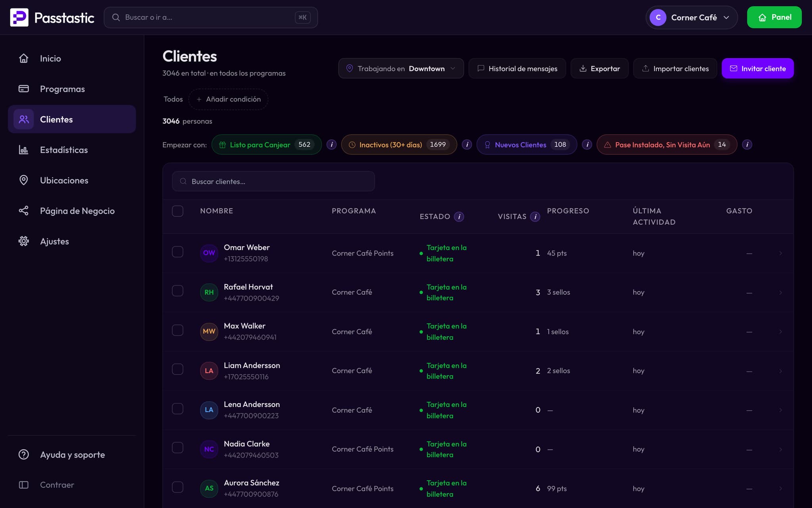
Task: Select Lena Andersson's row checkbox
Action: point(178,409)
